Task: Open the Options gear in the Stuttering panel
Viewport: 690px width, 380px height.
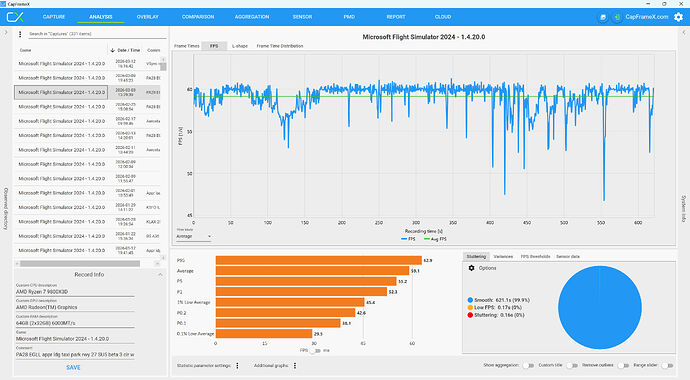Action: pos(471,268)
